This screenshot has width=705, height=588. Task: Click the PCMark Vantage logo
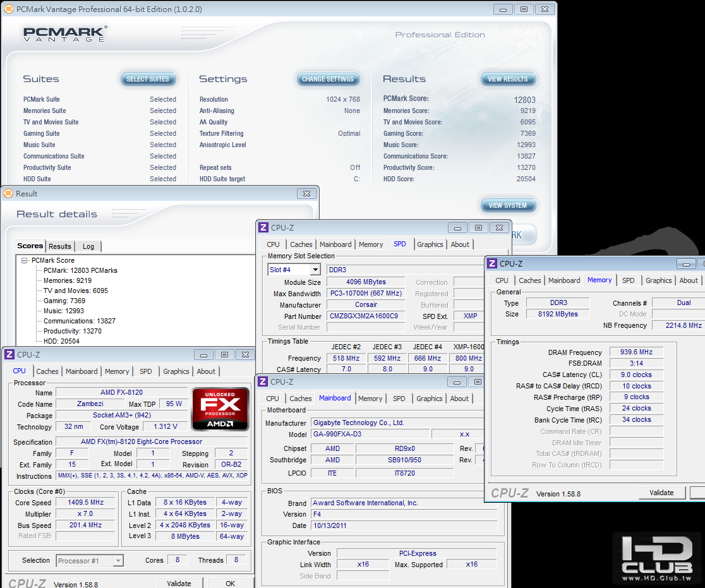pos(65,33)
